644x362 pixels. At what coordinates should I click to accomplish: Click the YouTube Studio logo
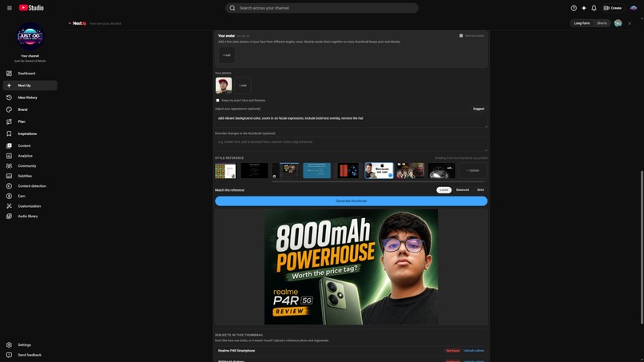tap(31, 8)
